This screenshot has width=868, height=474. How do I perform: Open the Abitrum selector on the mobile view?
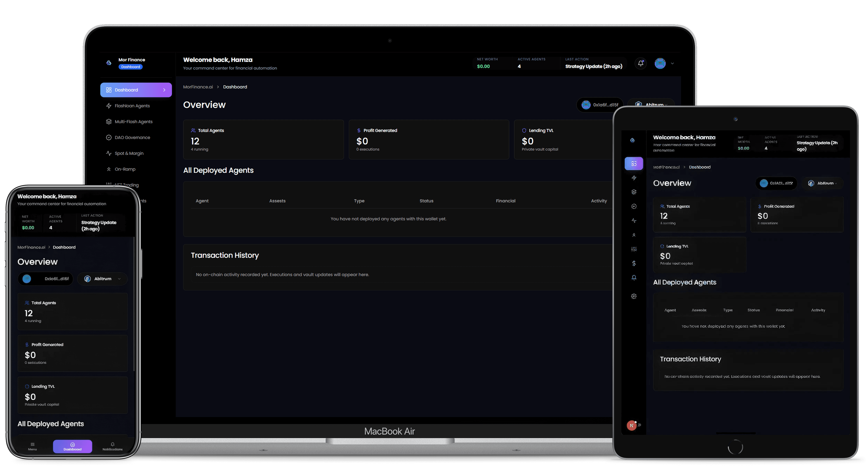coord(102,279)
